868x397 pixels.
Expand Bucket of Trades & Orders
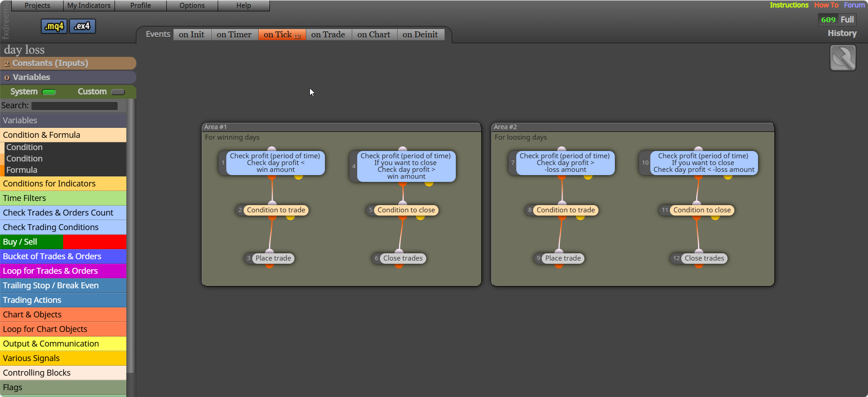63,256
